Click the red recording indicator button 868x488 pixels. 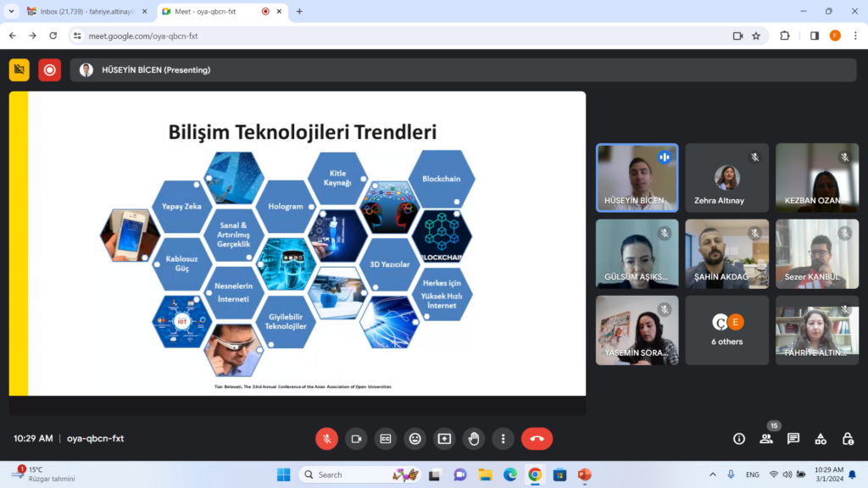[49, 70]
